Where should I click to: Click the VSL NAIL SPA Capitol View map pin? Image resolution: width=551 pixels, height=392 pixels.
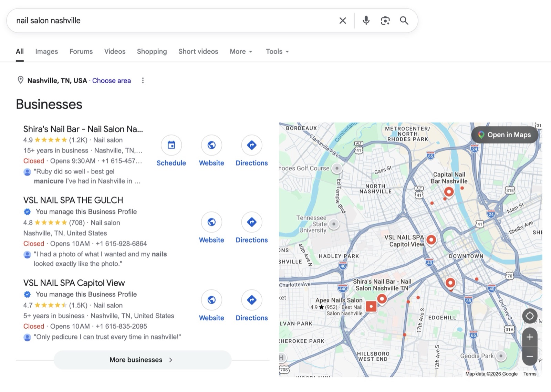coord(431,240)
